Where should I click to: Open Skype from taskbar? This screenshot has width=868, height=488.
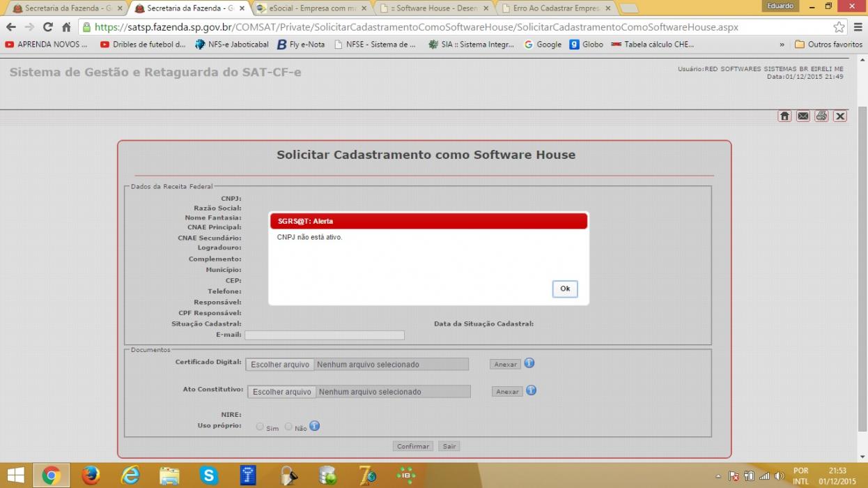click(x=209, y=475)
